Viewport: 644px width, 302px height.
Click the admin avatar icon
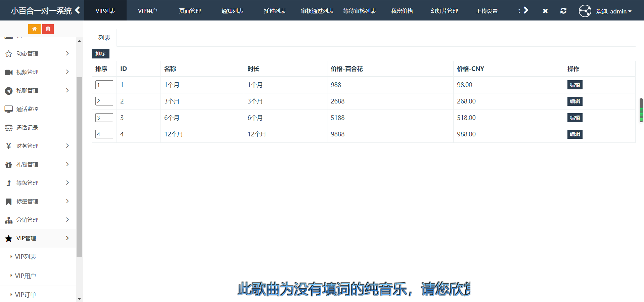coord(585,11)
